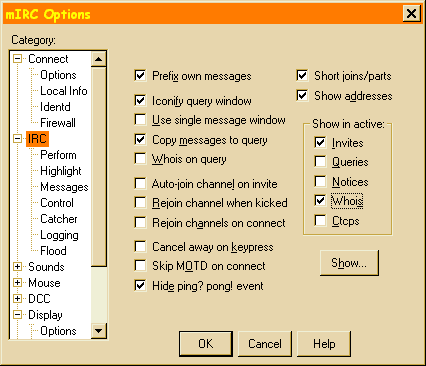Open the Perform settings
The image size is (426, 366).
coord(58,155)
